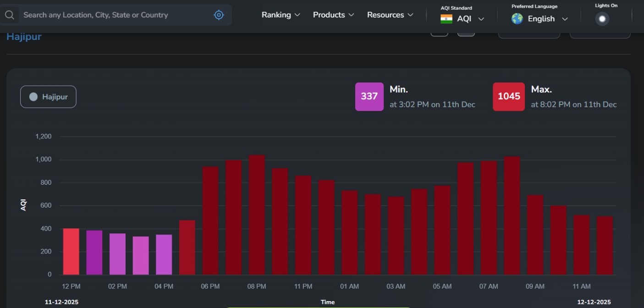Open the Products menu
This screenshot has height=308, width=644.
[x=333, y=15]
